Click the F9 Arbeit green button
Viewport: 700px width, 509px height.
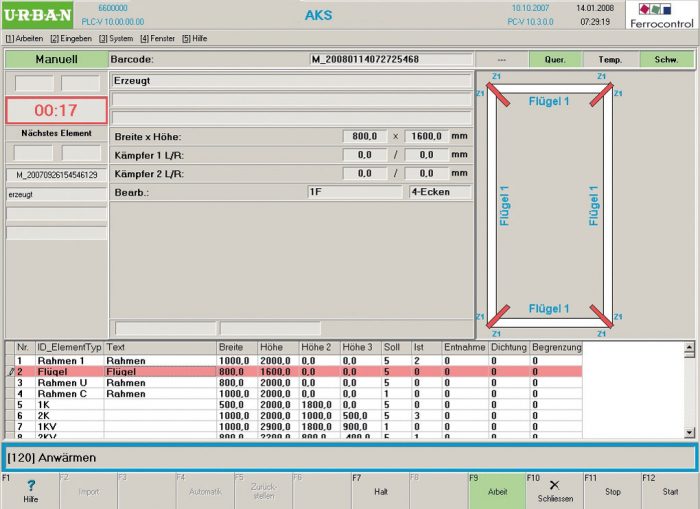[x=496, y=491]
